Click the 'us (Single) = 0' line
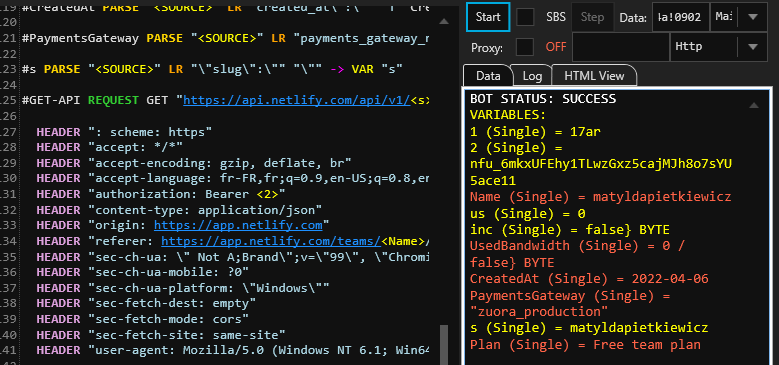 pos(528,214)
